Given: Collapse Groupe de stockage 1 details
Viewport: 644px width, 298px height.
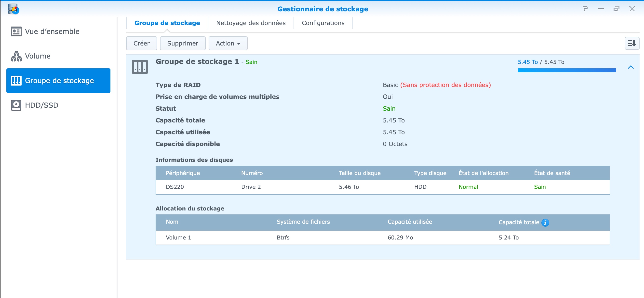Looking at the screenshot, I should click(631, 67).
